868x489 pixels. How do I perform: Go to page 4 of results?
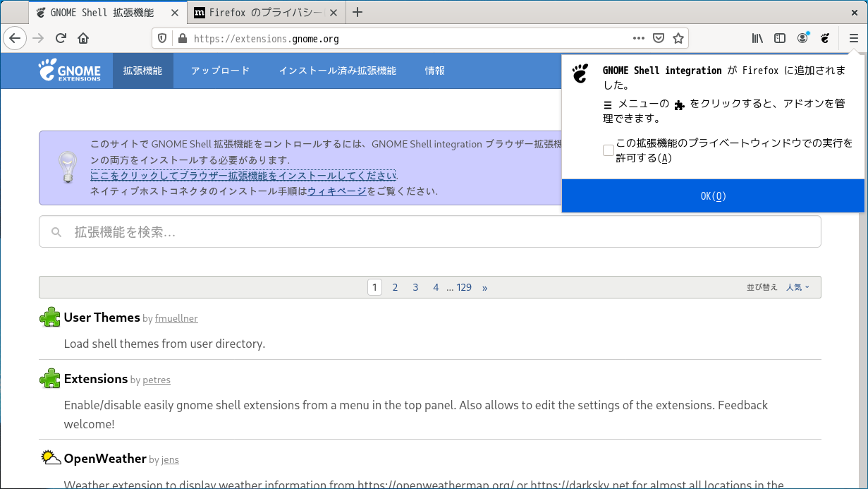(x=436, y=287)
